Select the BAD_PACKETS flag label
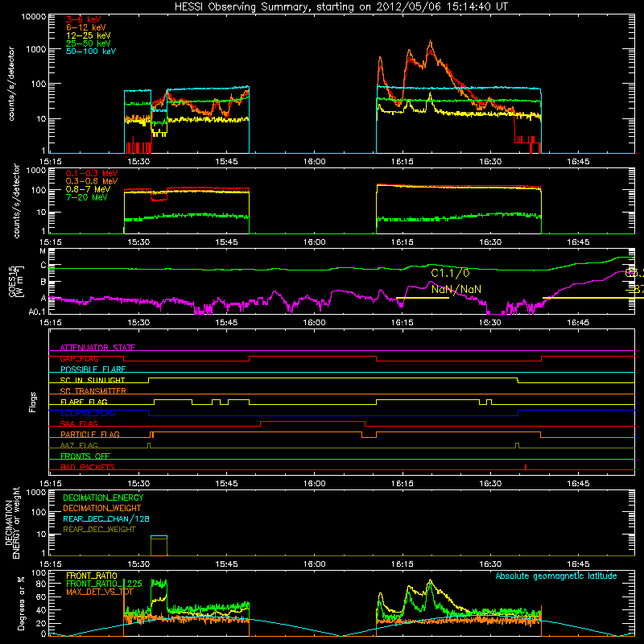 [88, 467]
